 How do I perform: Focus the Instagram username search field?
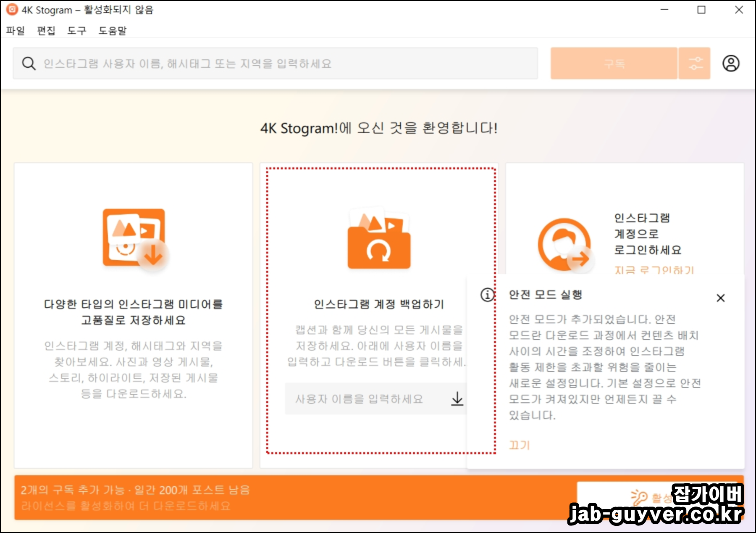(276, 63)
